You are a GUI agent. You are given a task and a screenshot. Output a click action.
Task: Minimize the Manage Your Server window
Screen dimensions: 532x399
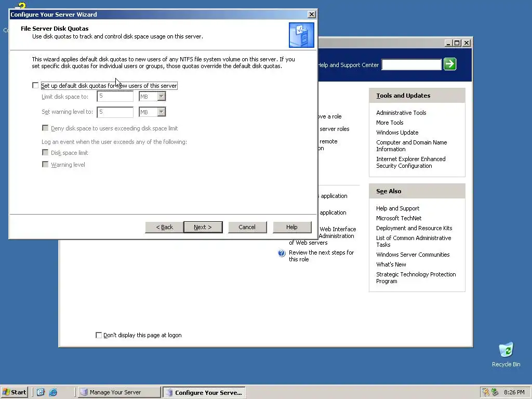(x=448, y=43)
